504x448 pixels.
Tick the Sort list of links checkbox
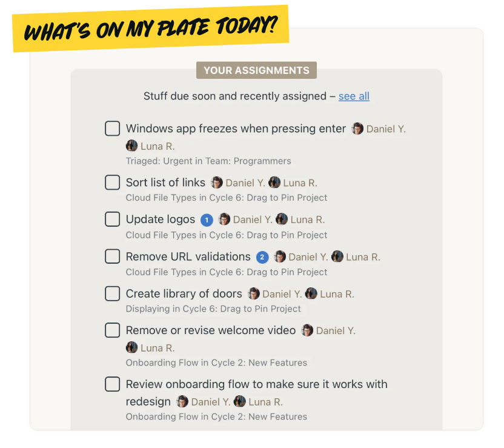(113, 182)
